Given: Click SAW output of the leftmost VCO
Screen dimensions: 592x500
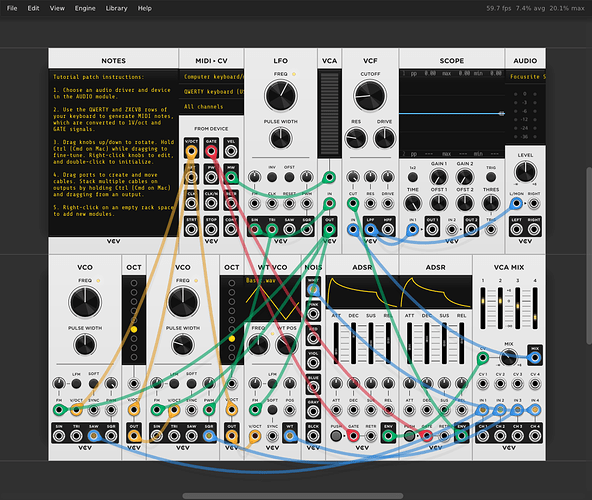Looking at the screenshot, I should click(94, 436).
